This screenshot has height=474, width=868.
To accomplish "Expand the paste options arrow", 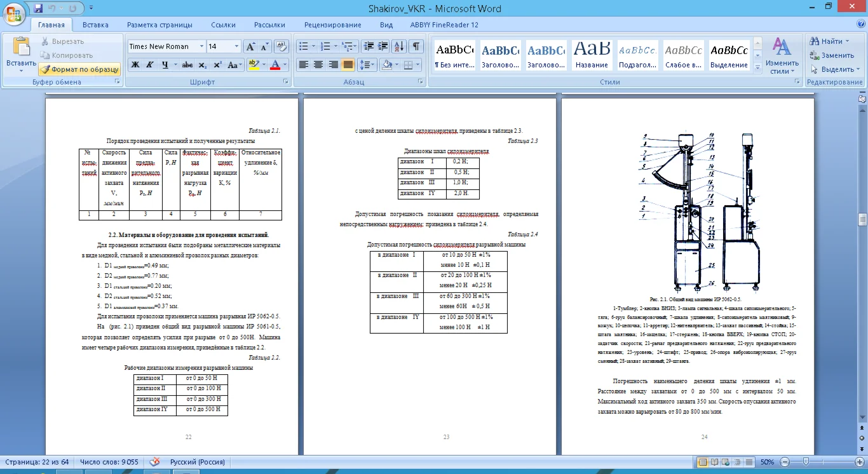I will tap(21, 71).
